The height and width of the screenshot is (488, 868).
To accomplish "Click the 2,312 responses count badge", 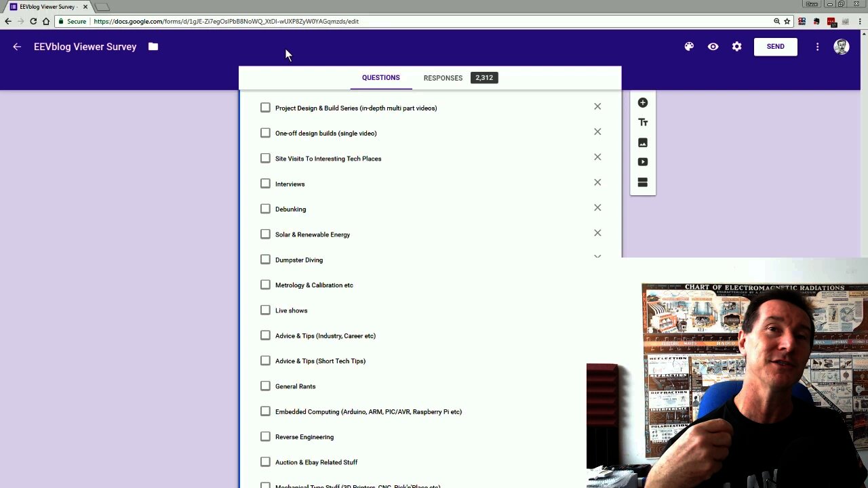I will click(x=484, y=78).
